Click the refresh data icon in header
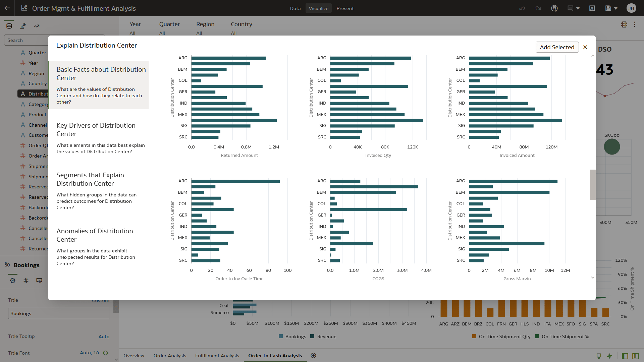Viewport: 644px width, 362px height. [554, 8]
